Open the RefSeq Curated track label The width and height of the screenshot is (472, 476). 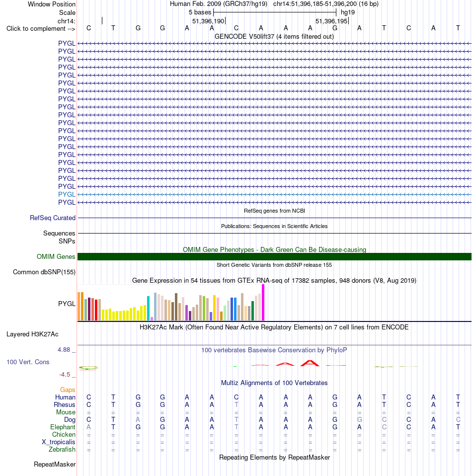click(x=53, y=218)
